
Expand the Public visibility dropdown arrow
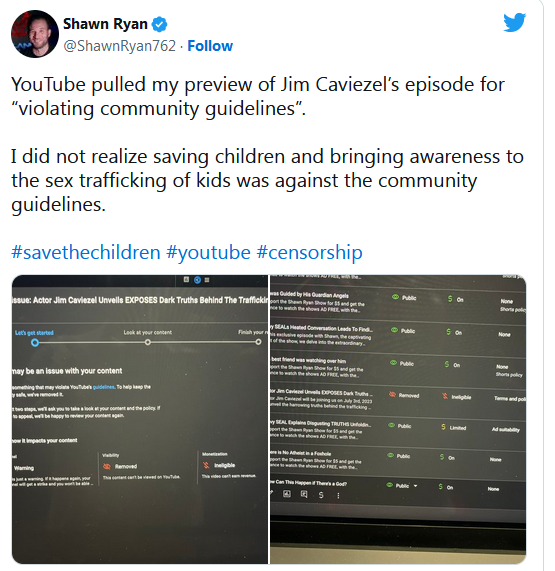click(x=416, y=486)
